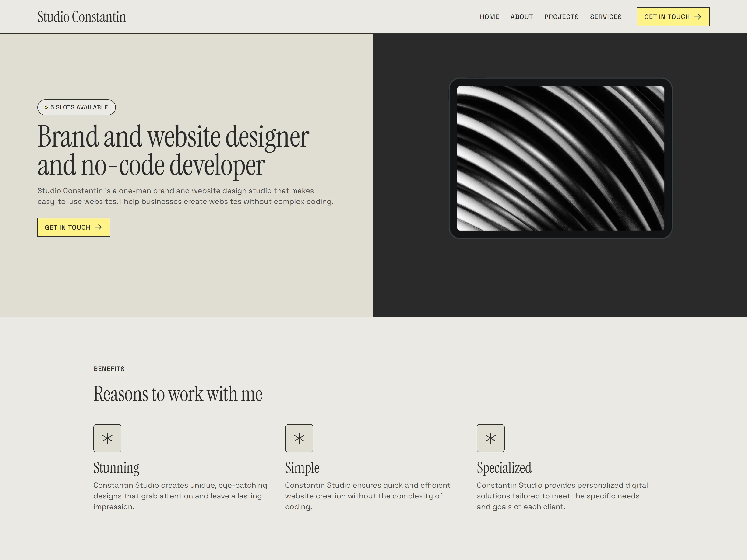This screenshot has width=747, height=560.
Task: Click the Stunning heading
Action: (116, 468)
